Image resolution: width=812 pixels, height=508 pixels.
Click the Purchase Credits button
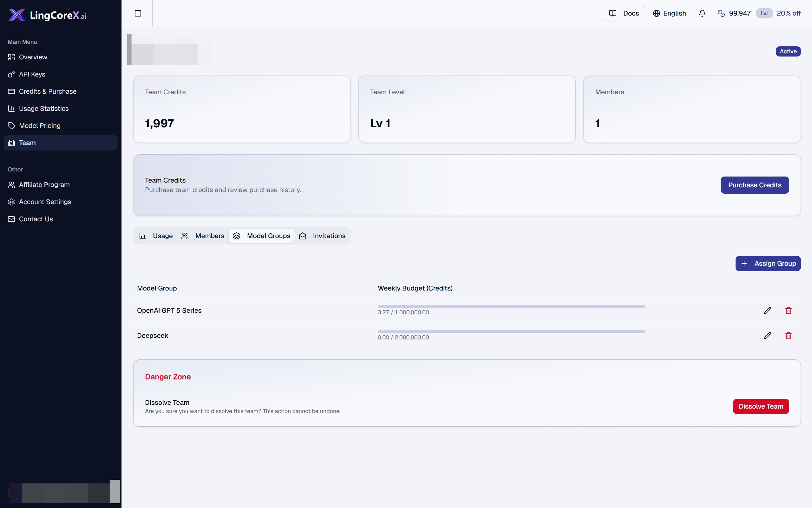755,185
